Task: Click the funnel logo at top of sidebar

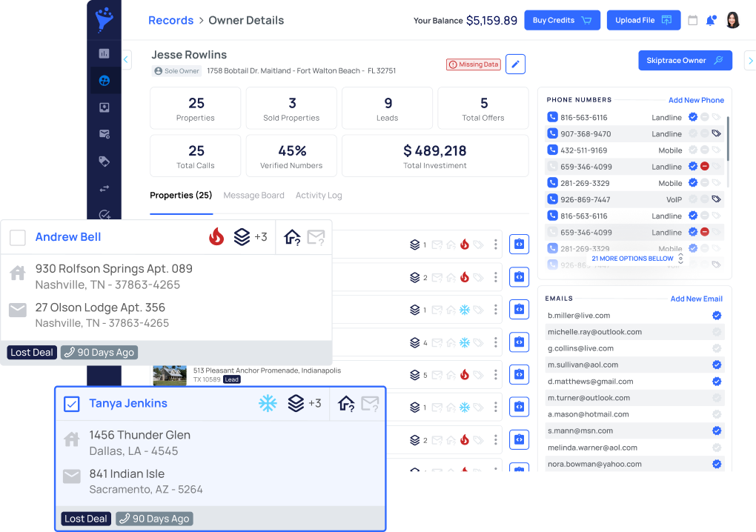Action: click(x=105, y=20)
